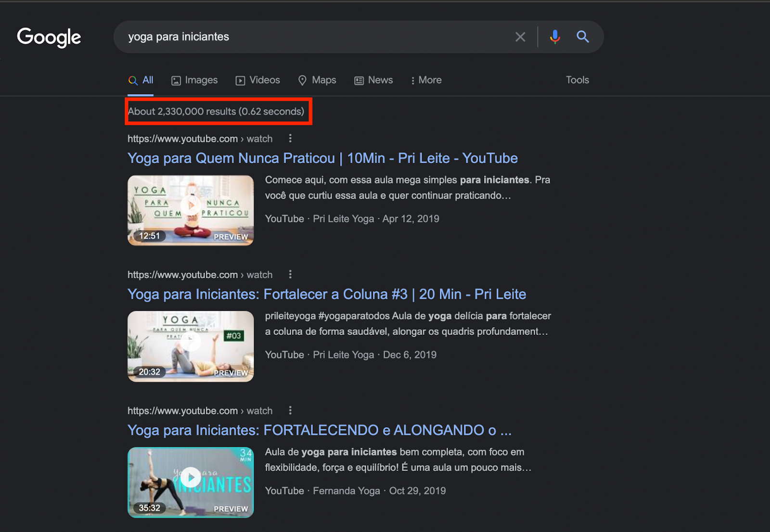This screenshot has height=532, width=770.
Task: Start voice search with the microphone icon
Action: point(555,37)
